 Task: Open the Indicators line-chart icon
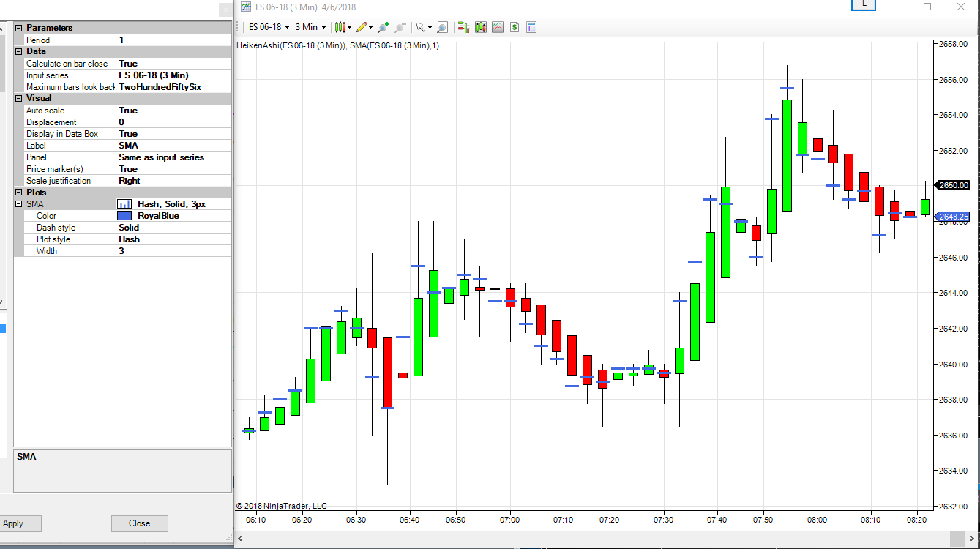(x=498, y=27)
